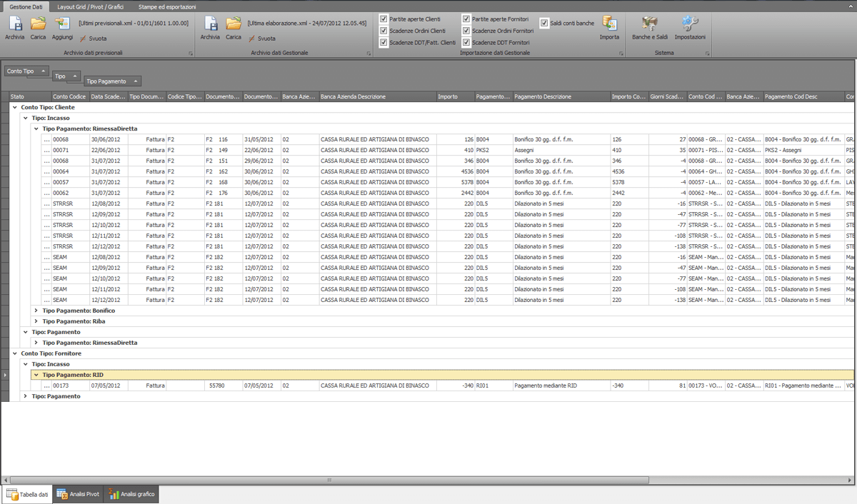The image size is (857, 504).
Task: Open the Analisi grafico view
Action: click(130, 493)
